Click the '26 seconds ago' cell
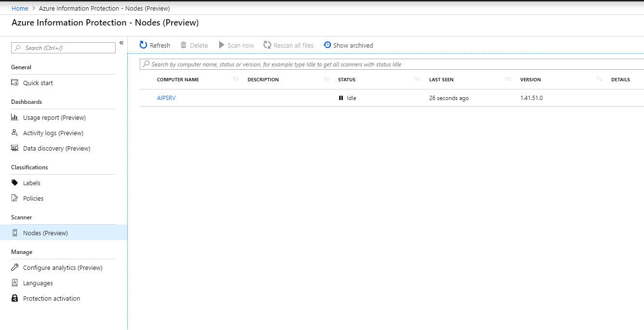 tap(449, 98)
